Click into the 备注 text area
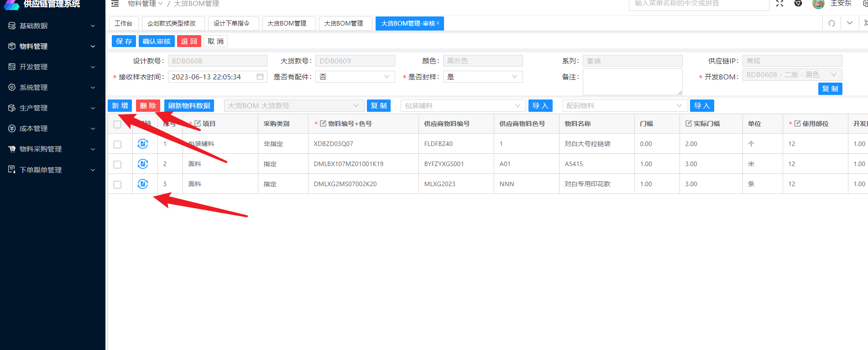The image size is (868, 350). (x=632, y=82)
